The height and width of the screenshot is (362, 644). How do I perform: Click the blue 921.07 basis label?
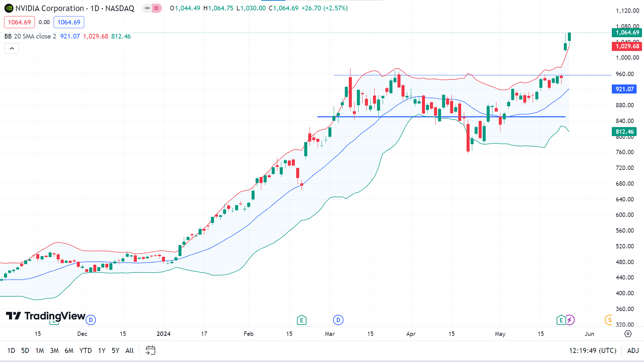[624, 89]
